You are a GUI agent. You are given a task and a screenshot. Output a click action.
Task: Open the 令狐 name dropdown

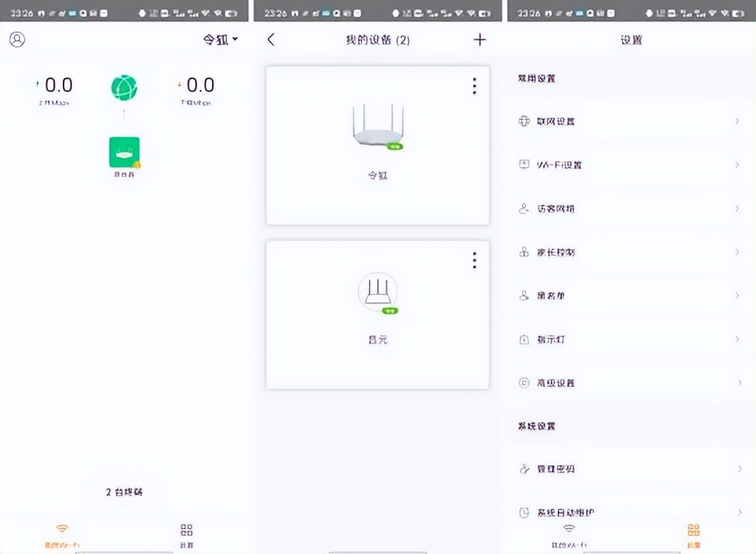[x=219, y=39]
